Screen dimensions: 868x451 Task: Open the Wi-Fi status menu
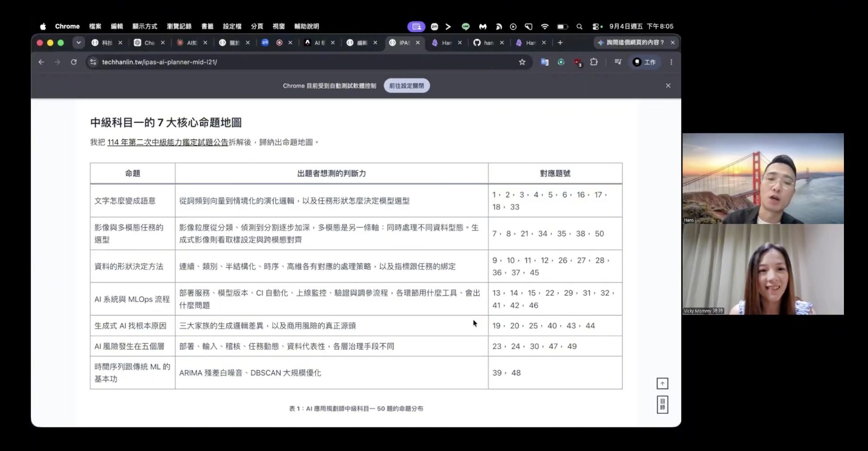[545, 26]
